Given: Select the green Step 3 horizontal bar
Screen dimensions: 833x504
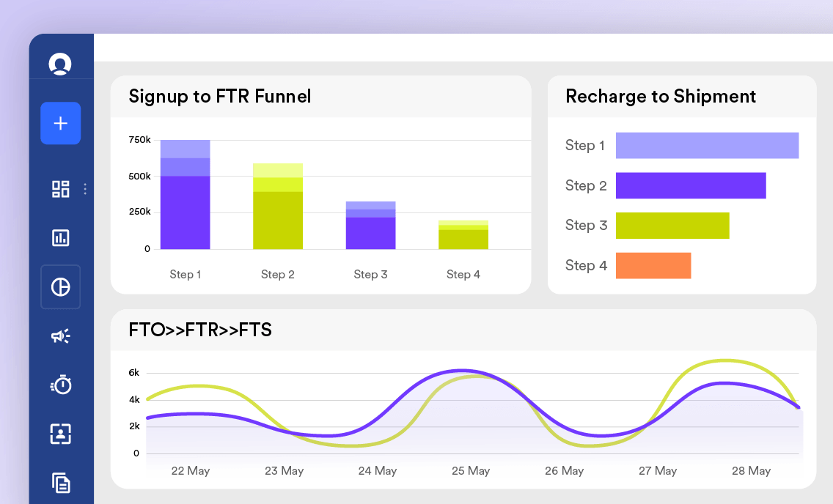Looking at the screenshot, I should [672, 226].
